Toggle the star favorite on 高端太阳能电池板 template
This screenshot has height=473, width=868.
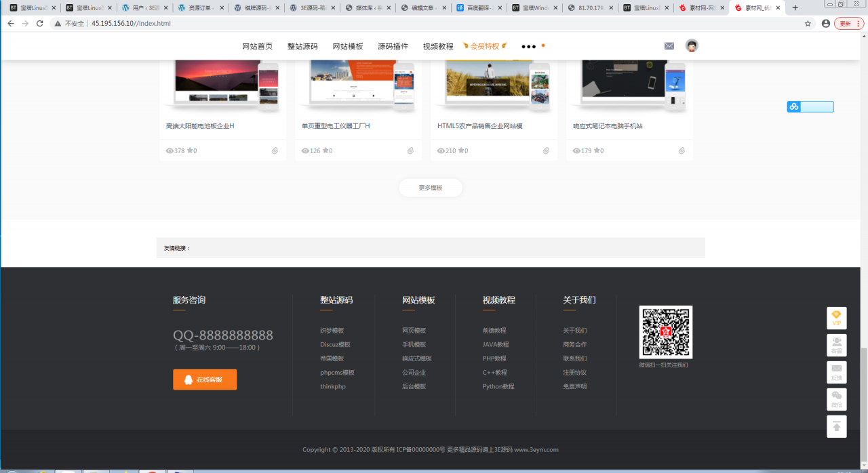(189, 150)
